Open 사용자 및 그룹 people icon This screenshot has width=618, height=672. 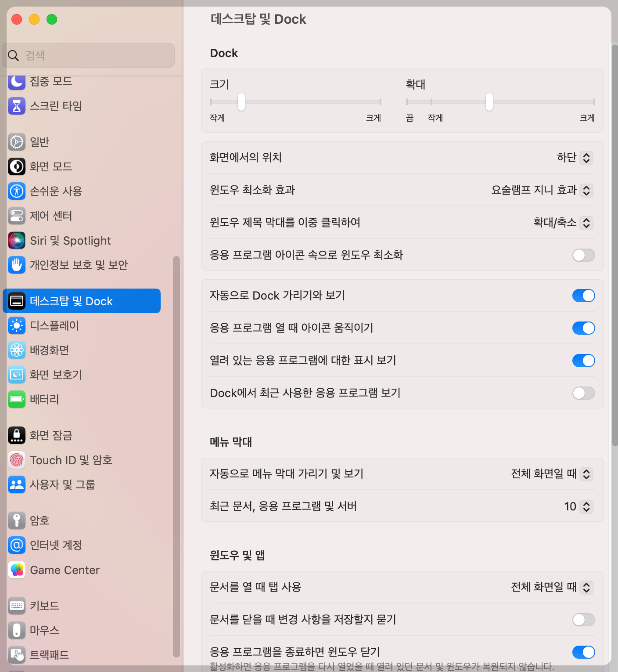tap(17, 484)
